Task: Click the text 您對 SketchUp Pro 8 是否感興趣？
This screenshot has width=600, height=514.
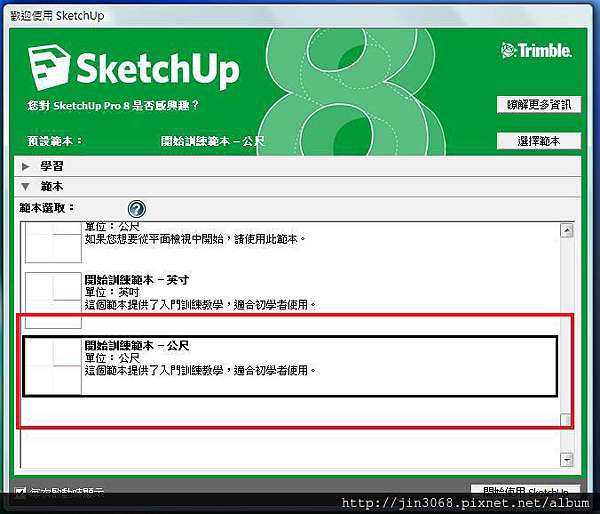Action: click(112, 105)
